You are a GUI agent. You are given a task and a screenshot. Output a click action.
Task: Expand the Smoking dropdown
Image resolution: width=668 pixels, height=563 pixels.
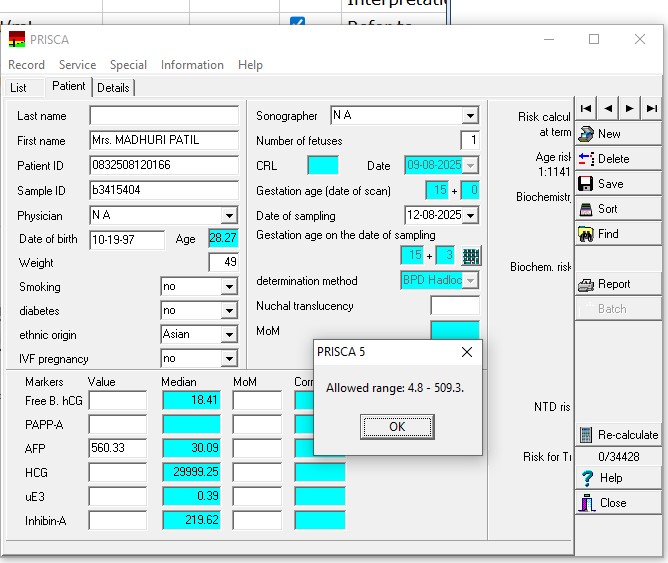coord(229,287)
